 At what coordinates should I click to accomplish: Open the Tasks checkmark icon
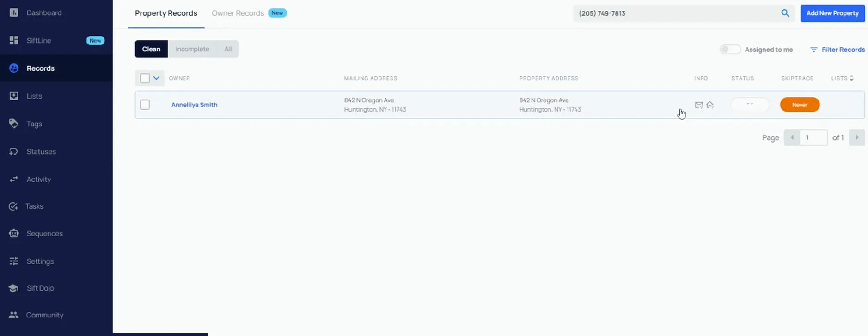[x=13, y=206]
